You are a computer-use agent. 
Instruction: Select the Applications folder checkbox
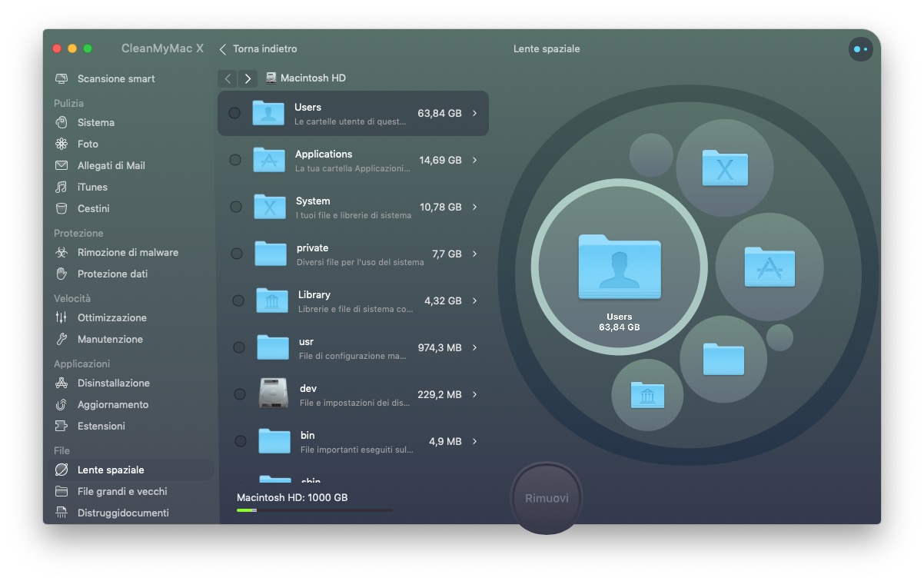(x=235, y=161)
